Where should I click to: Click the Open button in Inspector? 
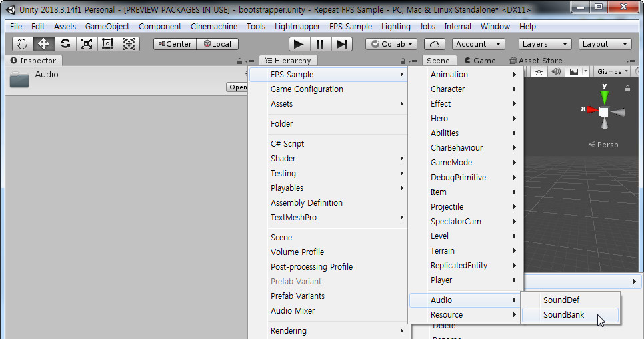(237, 87)
